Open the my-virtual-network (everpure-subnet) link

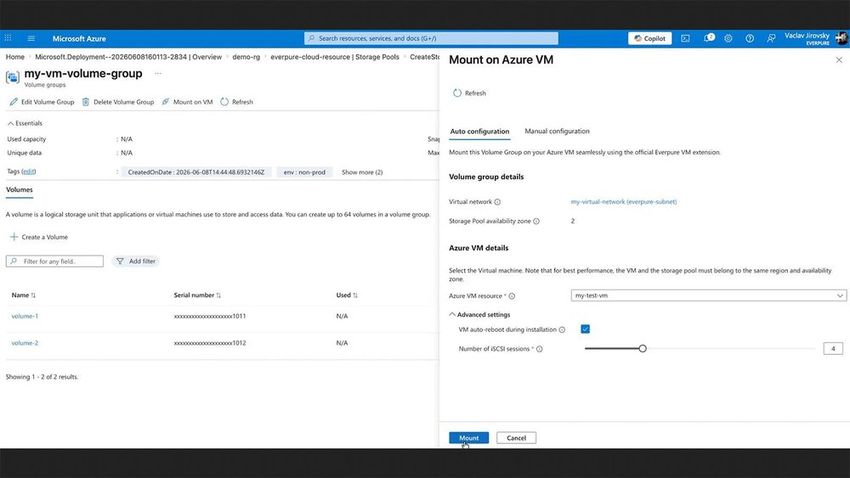coord(623,202)
